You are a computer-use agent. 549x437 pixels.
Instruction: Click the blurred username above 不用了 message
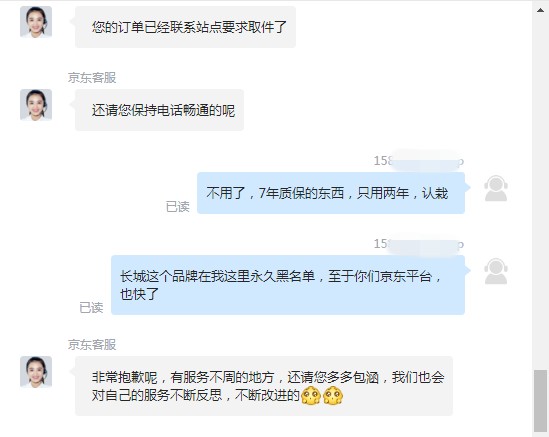419,161
